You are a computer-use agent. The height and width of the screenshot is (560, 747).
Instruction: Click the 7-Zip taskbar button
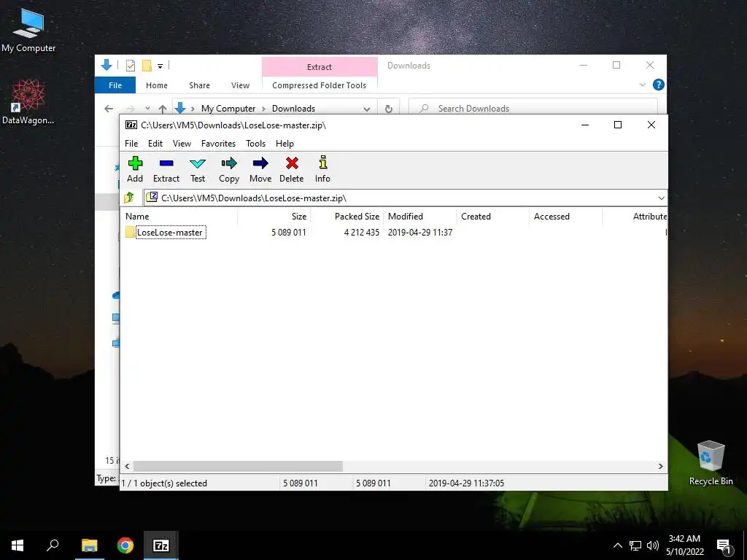161,545
